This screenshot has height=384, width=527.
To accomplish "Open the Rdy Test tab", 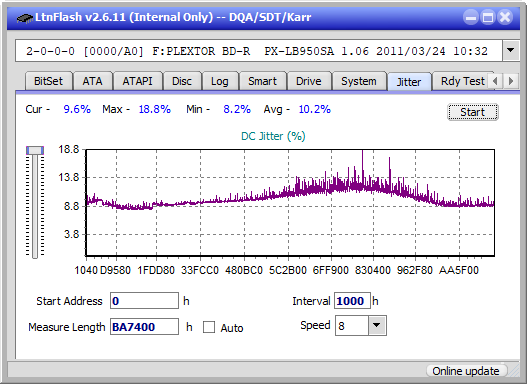I will [x=462, y=81].
